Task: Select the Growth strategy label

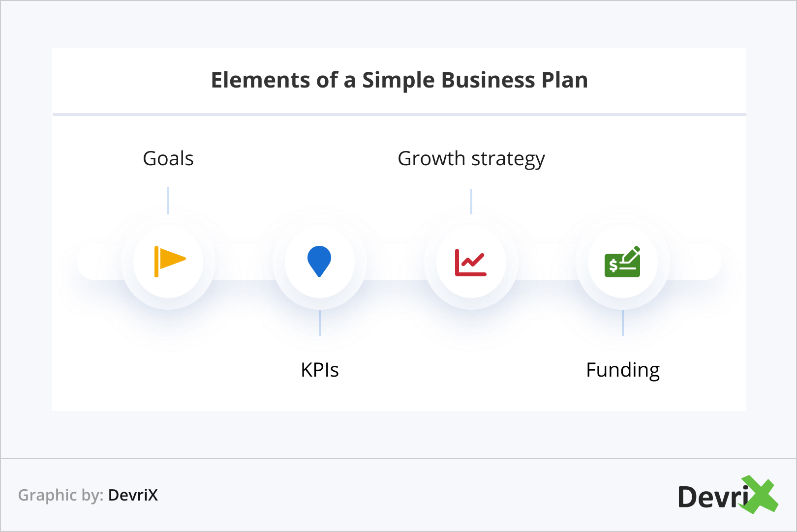Action: tap(471, 159)
